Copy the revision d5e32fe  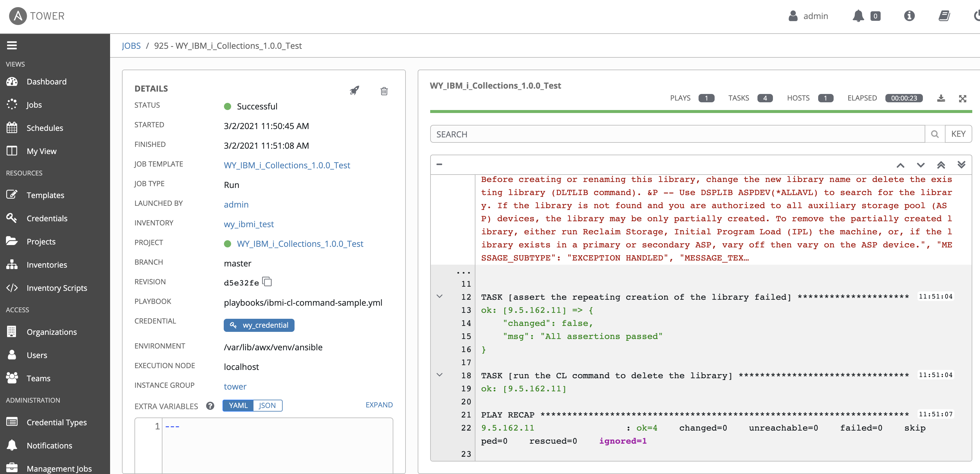267,282
